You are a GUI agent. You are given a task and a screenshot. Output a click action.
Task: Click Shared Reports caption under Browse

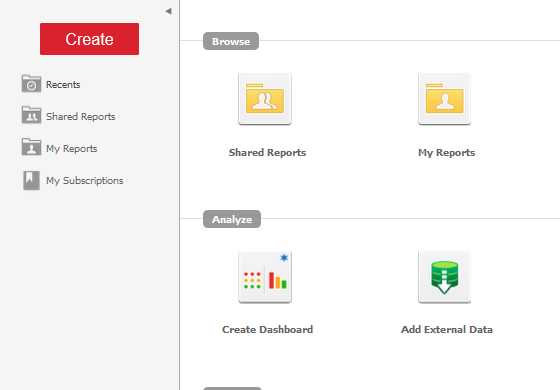tap(268, 152)
